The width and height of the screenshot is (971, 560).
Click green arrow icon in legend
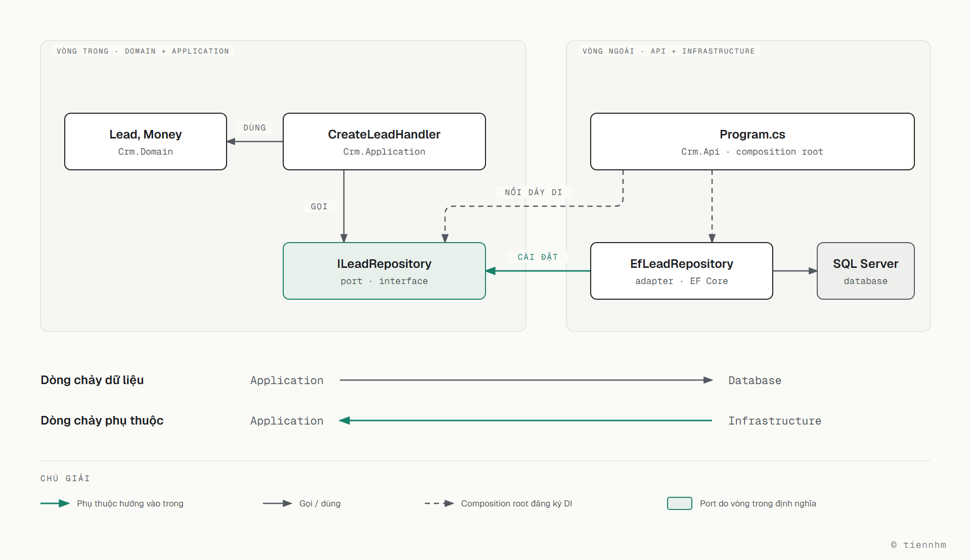point(55,503)
